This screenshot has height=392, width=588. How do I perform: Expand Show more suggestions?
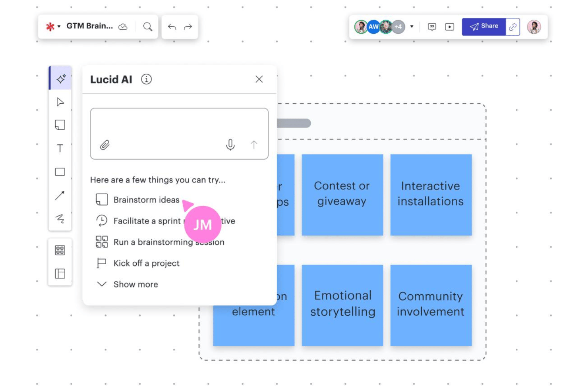[x=127, y=284]
